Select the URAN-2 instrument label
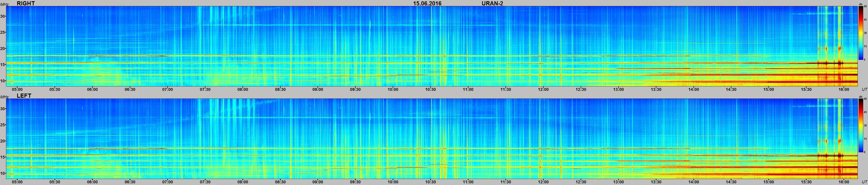The width and height of the screenshot is (868, 185). 492,3
